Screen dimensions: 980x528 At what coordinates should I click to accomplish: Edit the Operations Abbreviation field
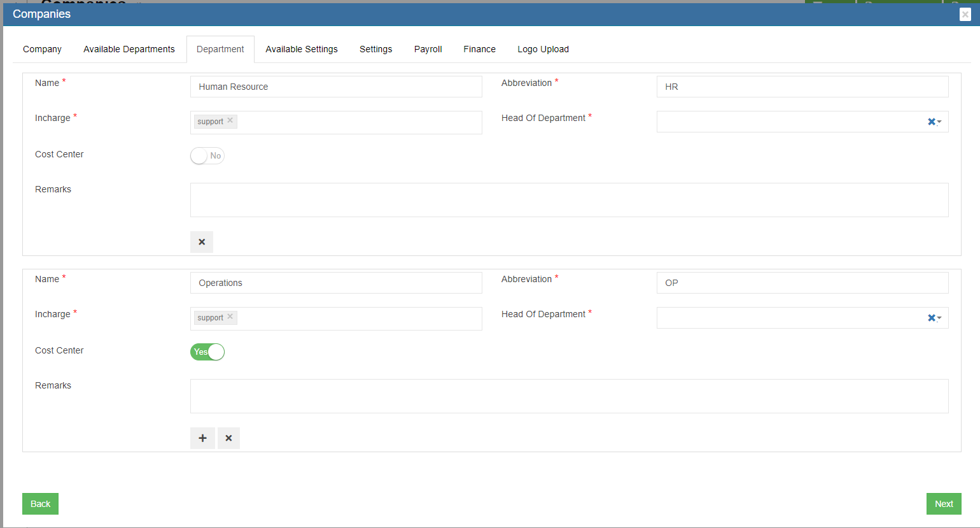[802, 283]
